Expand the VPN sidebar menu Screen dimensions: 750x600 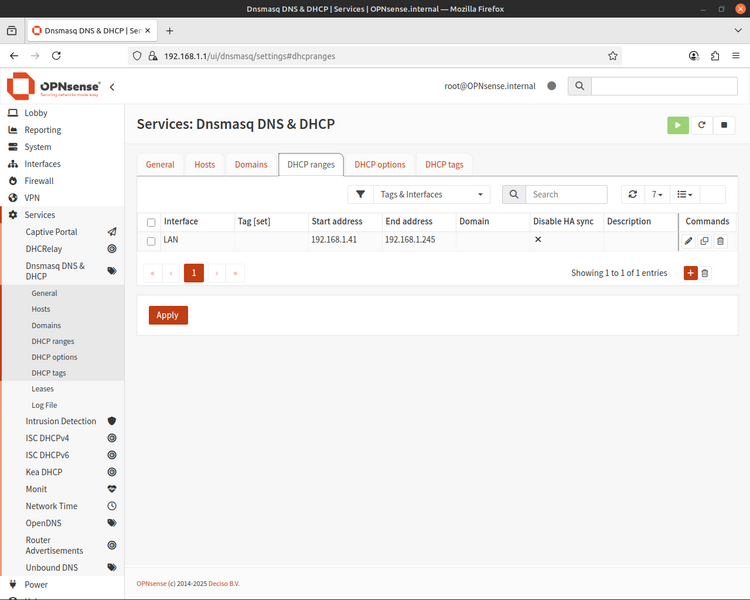coord(32,198)
